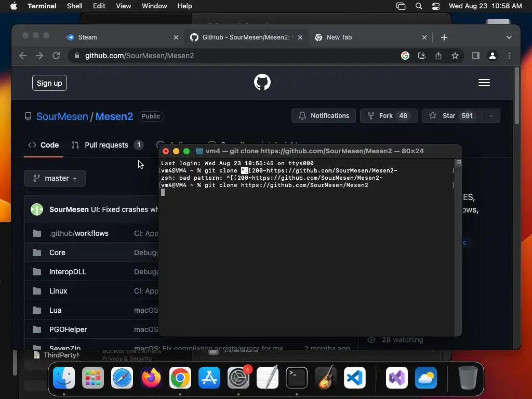Open the GitHub hamburger menu
532x399 pixels.
[x=484, y=83]
